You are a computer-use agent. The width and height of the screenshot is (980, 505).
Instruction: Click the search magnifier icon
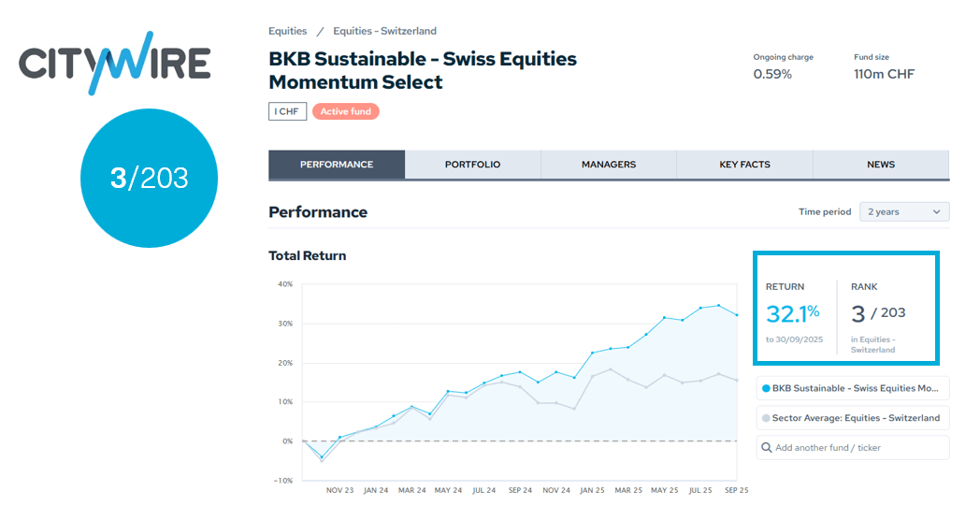coord(767,448)
